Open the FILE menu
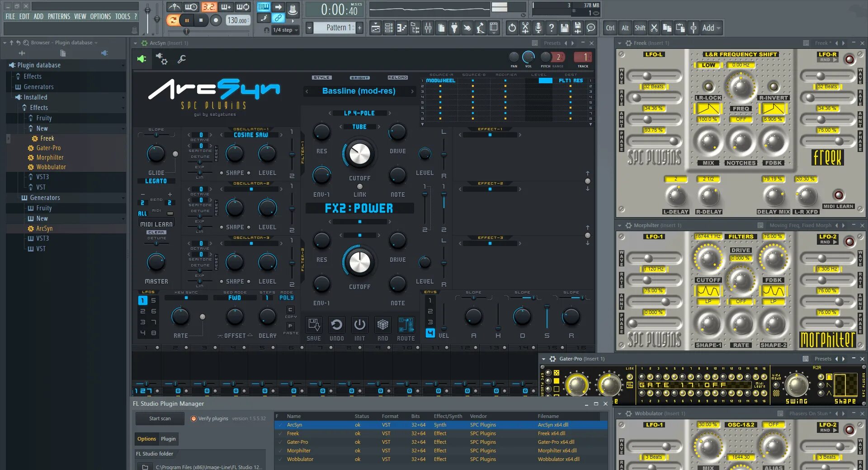The width and height of the screenshot is (868, 470). 10,16
